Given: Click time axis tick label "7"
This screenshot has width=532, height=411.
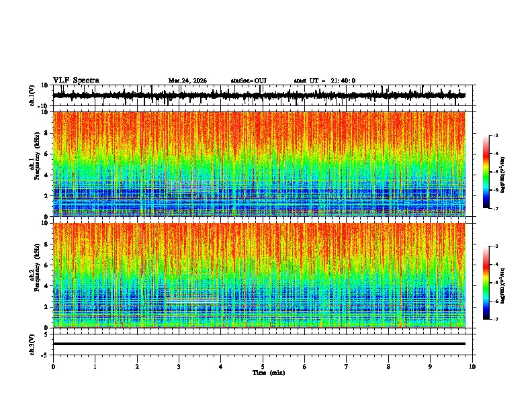Looking at the screenshot, I should point(347,367).
